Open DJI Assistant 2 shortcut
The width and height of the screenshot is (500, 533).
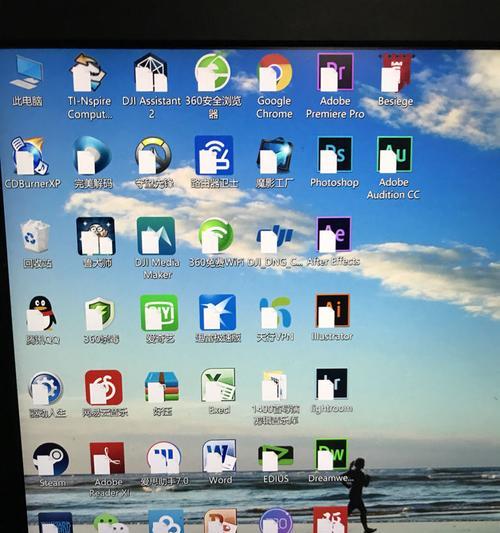[x=151, y=72]
